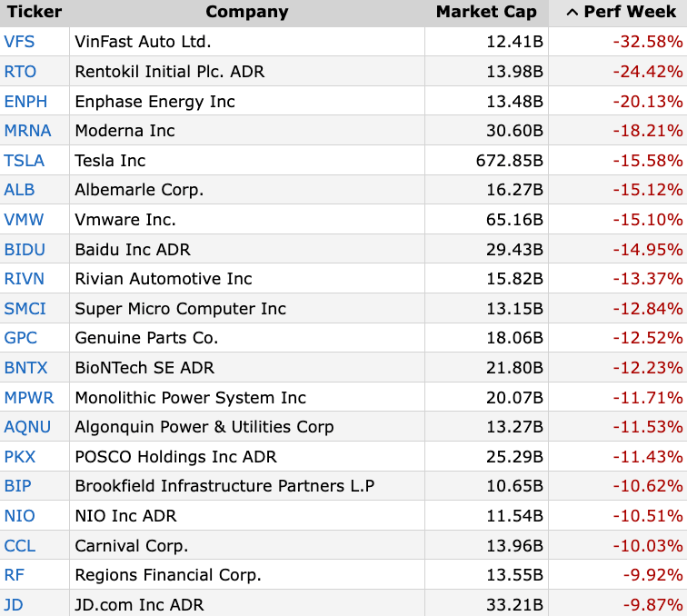Viewport: 687px width, 616px height.
Task: Open the MRNA ticker link
Action: (x=27, y=131)
